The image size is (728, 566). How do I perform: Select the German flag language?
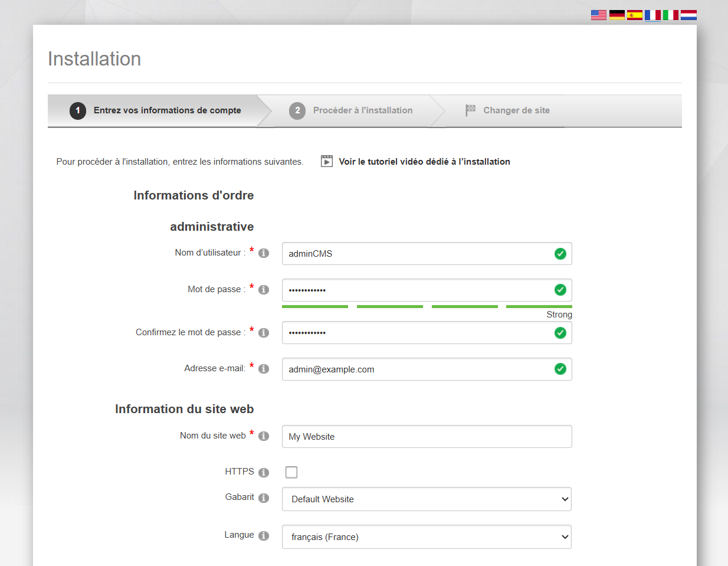(x=616, y=15)
